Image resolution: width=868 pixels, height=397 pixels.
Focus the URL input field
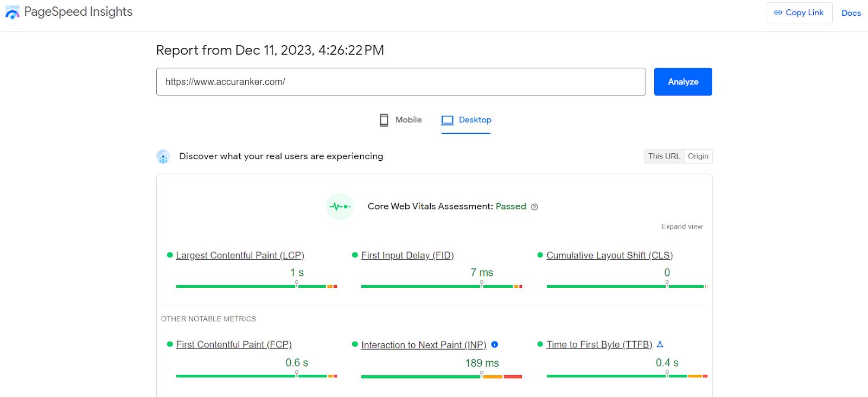400,81
